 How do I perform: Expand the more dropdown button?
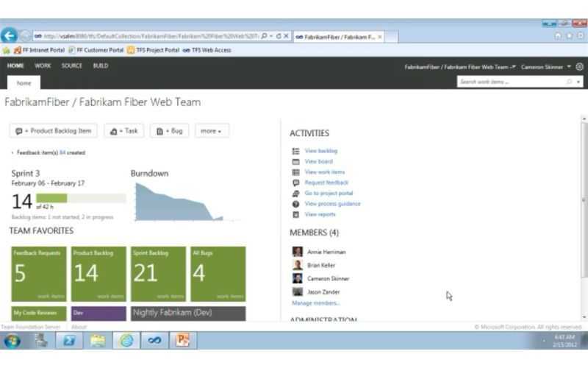pyautogui.click(x=212, y=131)
